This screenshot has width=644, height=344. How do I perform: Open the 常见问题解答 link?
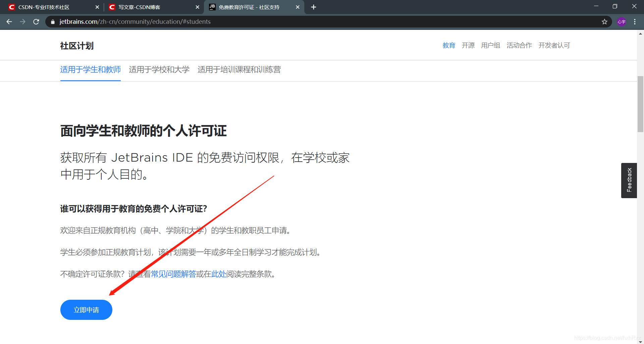click(173, 274)
